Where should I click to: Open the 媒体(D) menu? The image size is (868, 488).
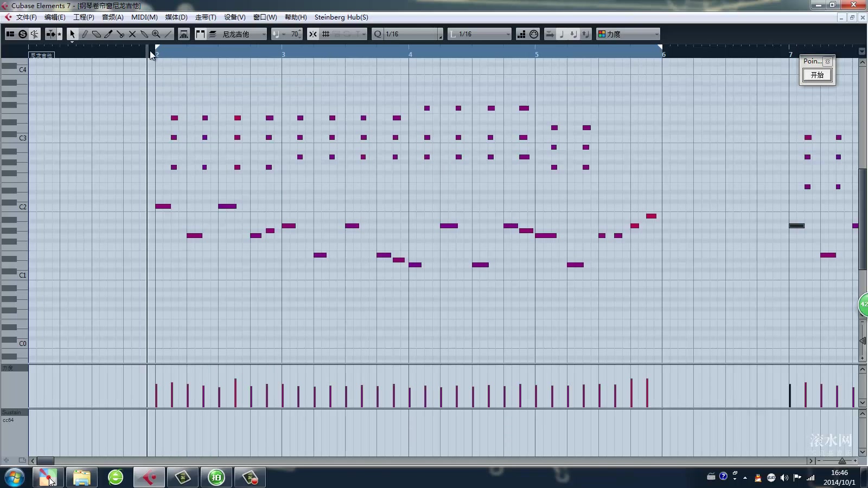tap(176, 17)
